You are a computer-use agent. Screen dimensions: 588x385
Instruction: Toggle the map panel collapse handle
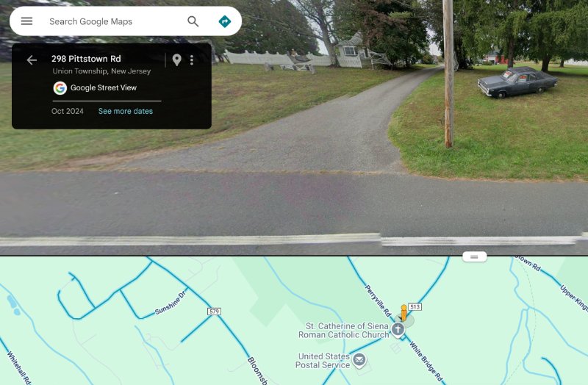tap(474, 257)
